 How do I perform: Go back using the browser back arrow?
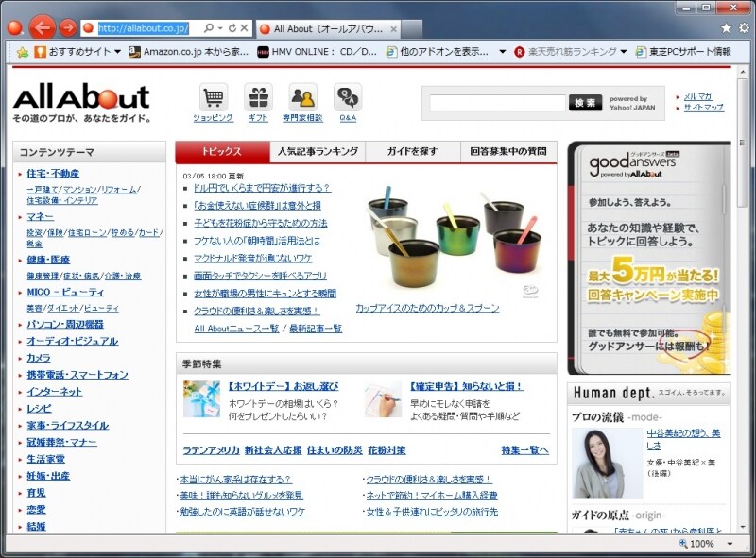tap(42, 27)
